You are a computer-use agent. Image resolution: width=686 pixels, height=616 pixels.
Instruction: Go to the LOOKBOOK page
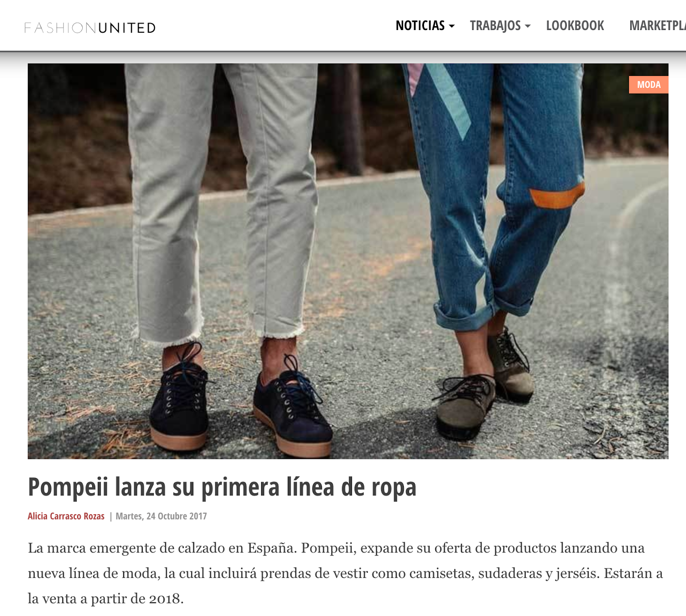click(x=575, y=26)
